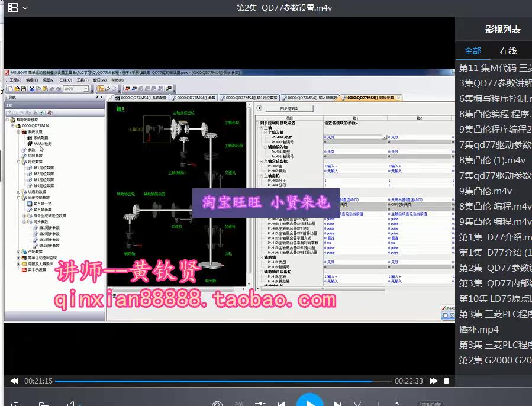Skip to the previous video
532x406 pixels.
(281, 404)
